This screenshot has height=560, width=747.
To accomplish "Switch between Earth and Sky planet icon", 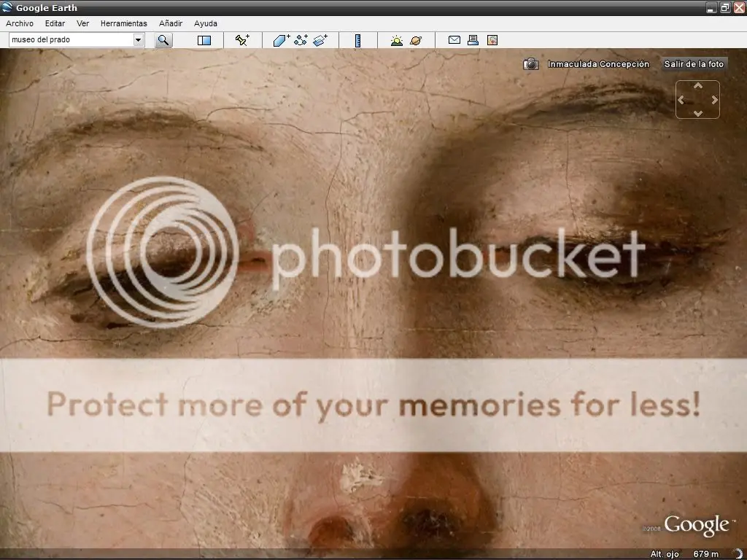I will pos(416,41).
